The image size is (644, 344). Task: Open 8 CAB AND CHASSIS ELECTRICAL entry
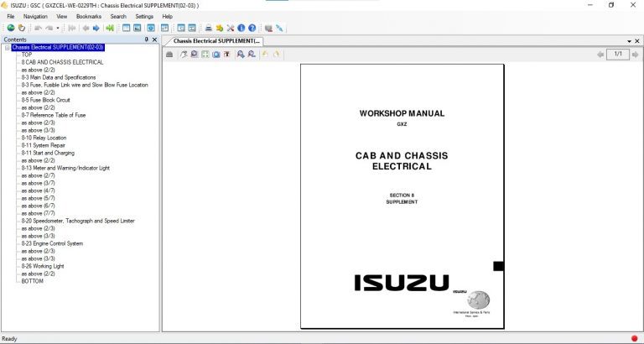[x=62, y=62]
